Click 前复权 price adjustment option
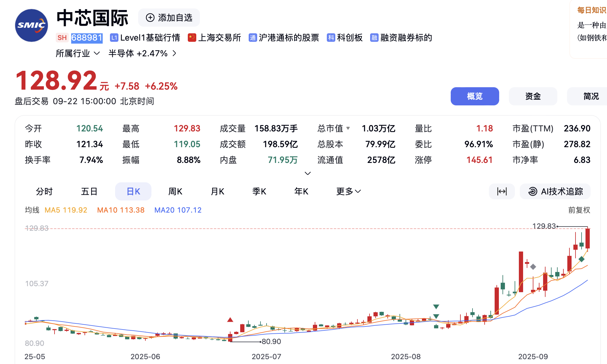607x364 pixels. 579,210
